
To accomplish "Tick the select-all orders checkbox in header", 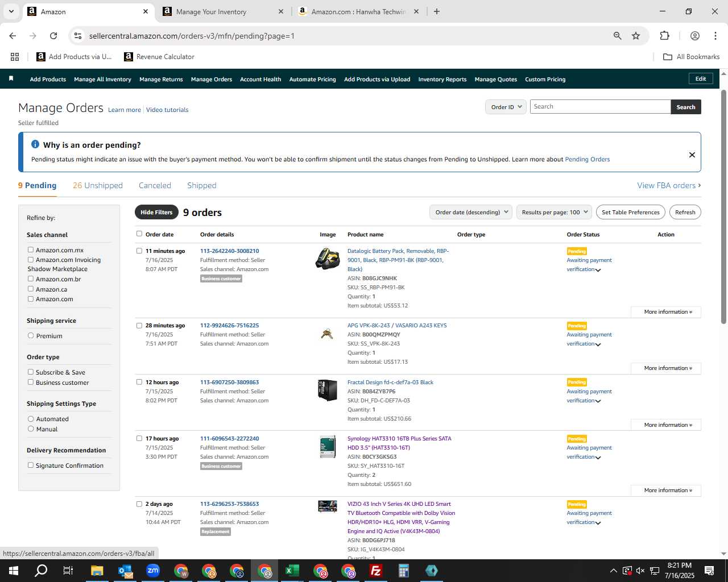I will (139, 234).
